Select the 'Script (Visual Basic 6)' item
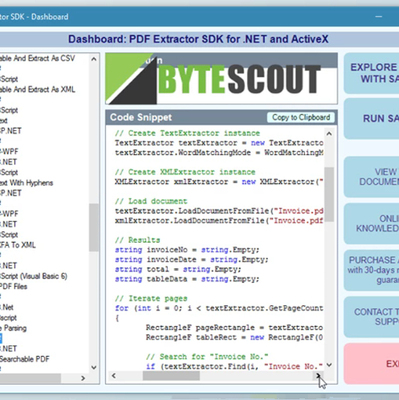This screenshot has width=399, height=400. coord(34,276)
